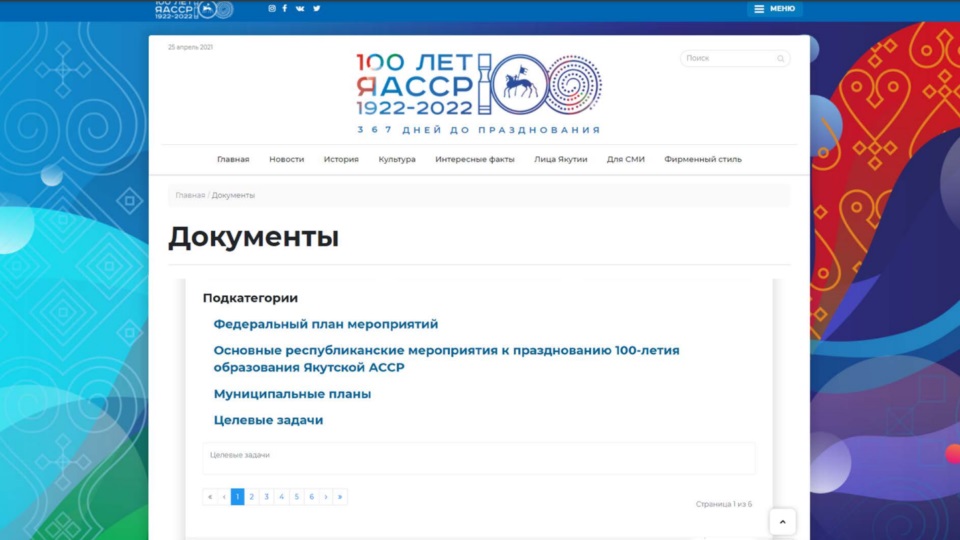Open the История menu item
The image size is (960, 540).
pos(341,159)
